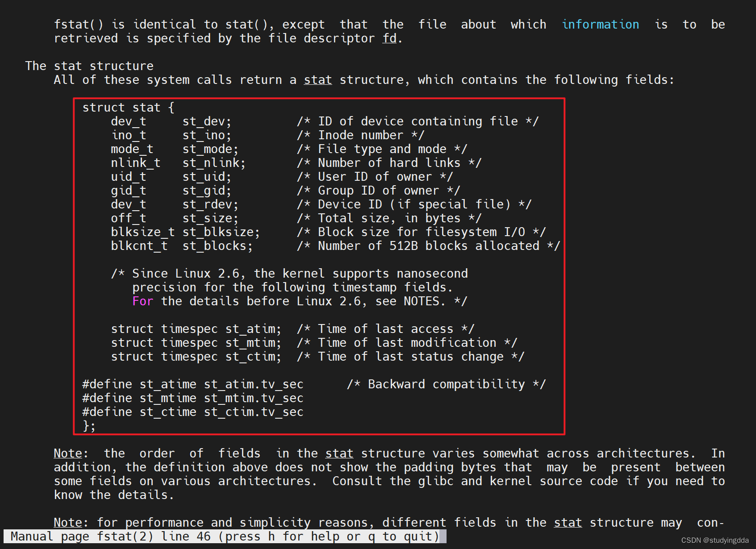
Task: Click comment 'Device ID (if special file)'
Action: tap(414, 204)
